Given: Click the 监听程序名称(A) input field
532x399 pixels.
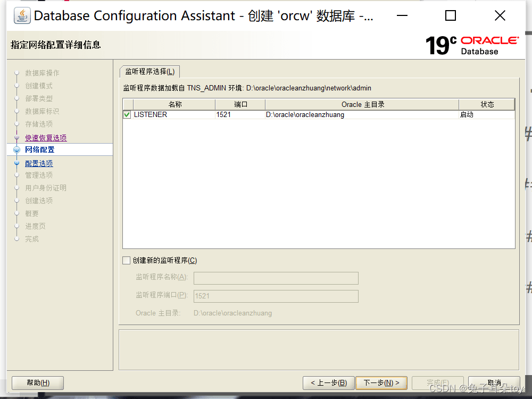Looking at the screenshot, I should [x=276, y=278].
